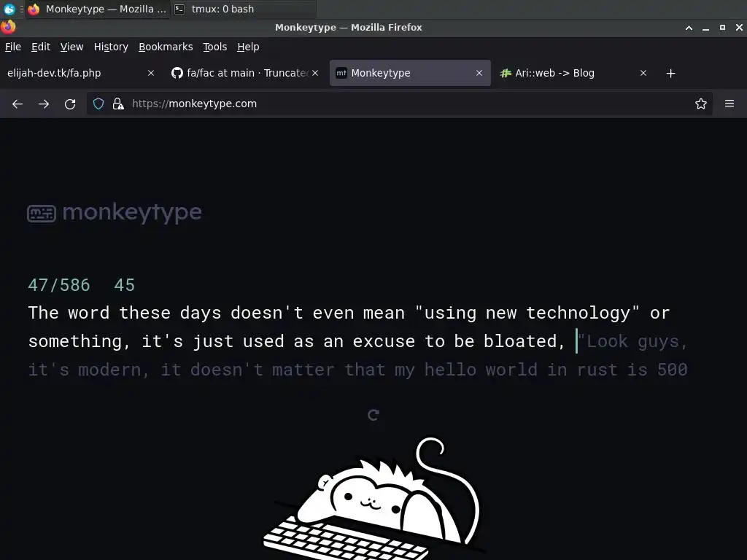Open the View menu
This screenshot has width=747, height=560.
tap(71, 47)
